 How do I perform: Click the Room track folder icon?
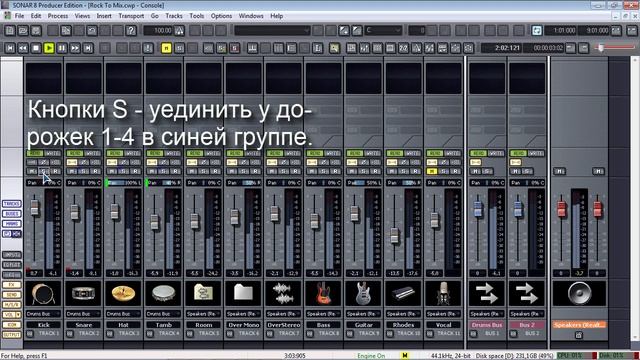click(x=203, y=293)
